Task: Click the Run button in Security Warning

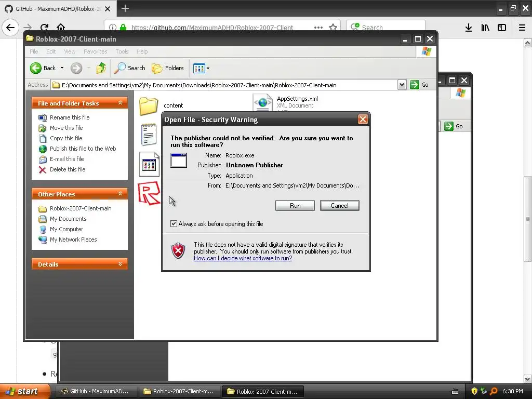Action: [295, 206]
